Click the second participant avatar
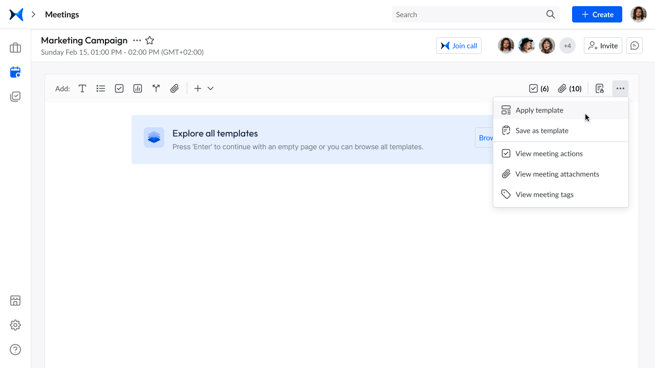This screenshot has height=368, width=655. tap(526, 46)
